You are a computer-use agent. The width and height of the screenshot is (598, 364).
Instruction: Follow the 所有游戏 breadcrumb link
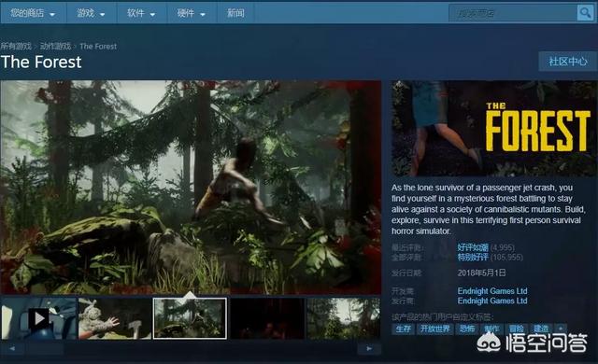tap(16, 46)
